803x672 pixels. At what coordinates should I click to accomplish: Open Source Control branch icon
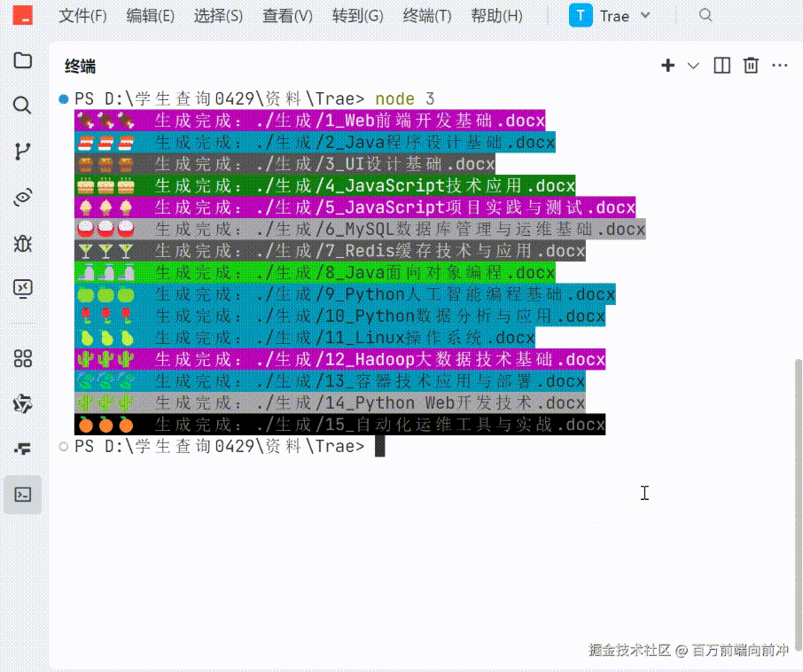(22, 152)
